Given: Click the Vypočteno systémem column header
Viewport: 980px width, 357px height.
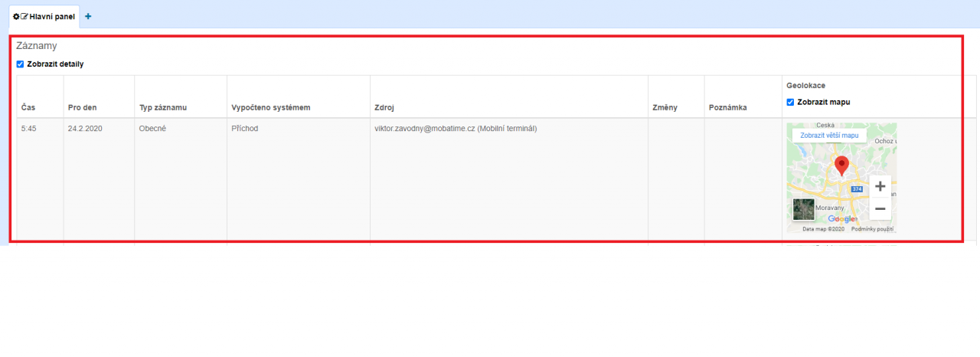Looking at the screenshot, I should pyautogui.click(x=270, y=107).
